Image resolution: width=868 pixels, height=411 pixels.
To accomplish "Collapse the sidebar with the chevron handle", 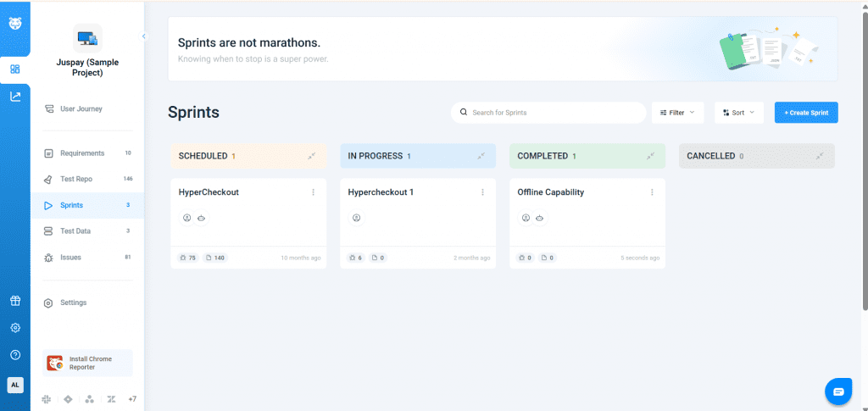I will pyautogui.click(x=143, y=36).
